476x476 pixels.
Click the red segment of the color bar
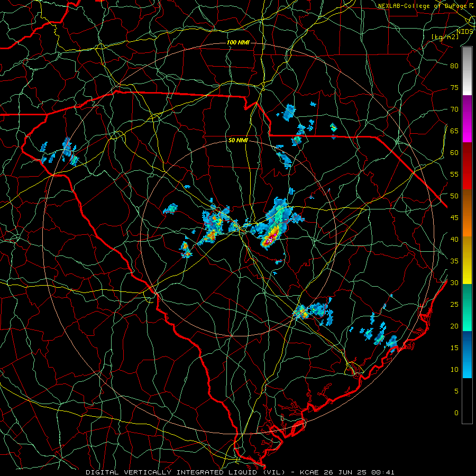[467, 166]
